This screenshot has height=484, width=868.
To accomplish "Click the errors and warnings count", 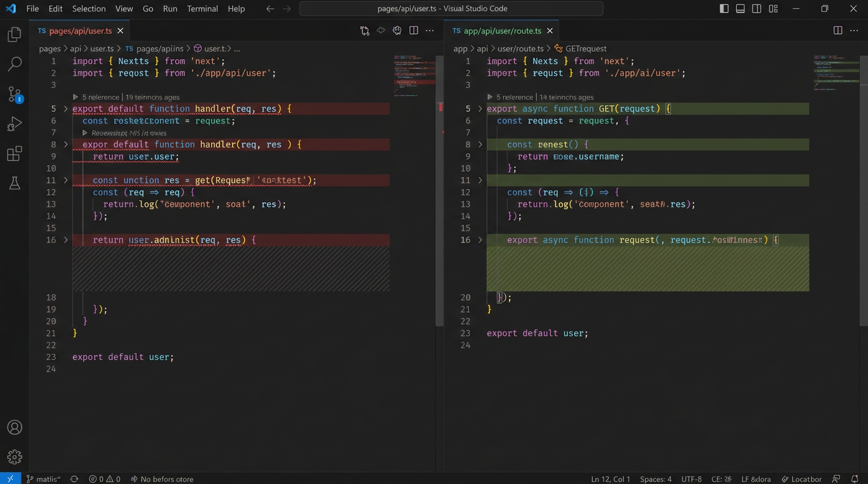I will [x=105, y=479].
